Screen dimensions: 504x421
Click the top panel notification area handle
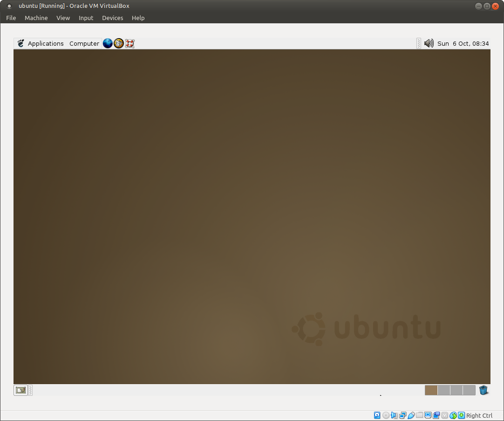point(418,43)
